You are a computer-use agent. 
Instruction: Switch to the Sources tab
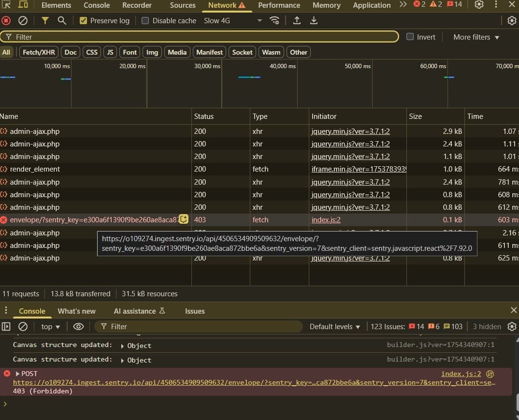coord(183,5)
